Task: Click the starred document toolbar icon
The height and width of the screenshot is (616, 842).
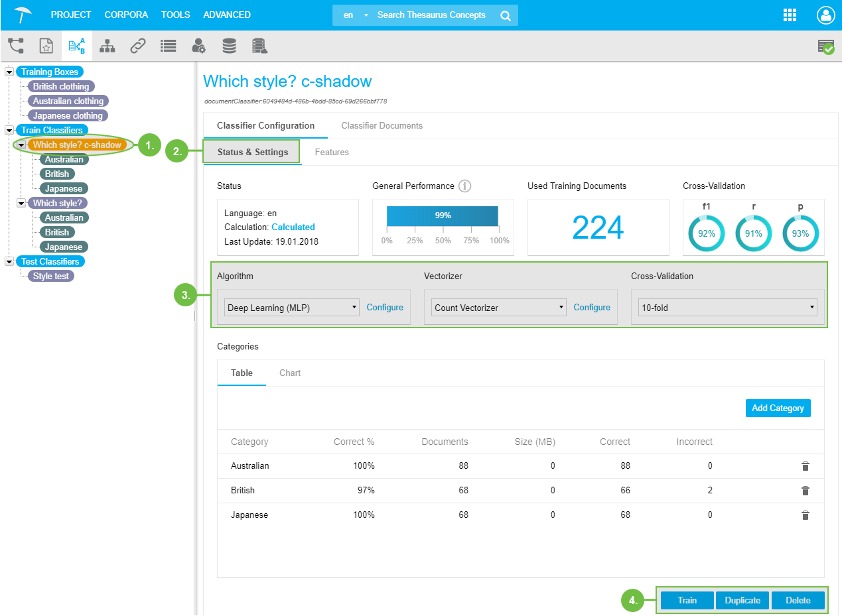Action: (x=46, y=46)
